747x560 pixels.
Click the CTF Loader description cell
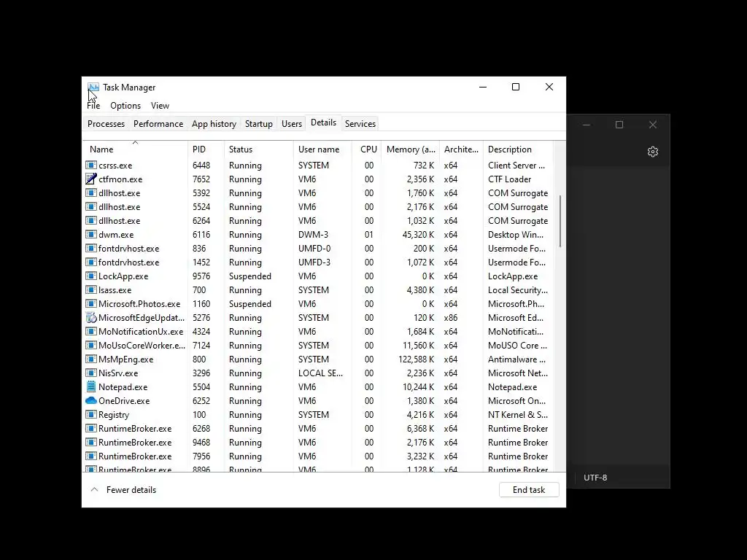click(510, 179)
